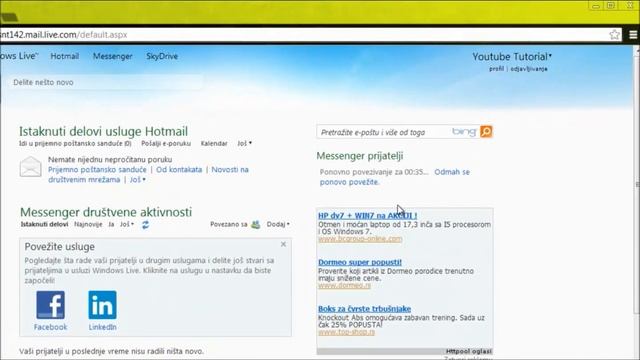Open www.dormeo.rs ad link
The width and height of the screenshot is (640, 360).
[344, 285]
